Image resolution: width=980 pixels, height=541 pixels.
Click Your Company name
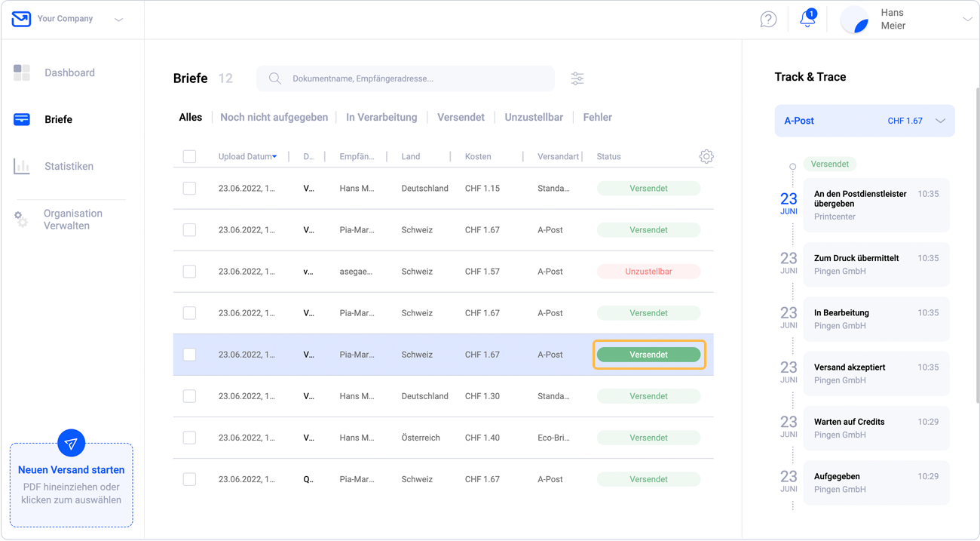66,19
